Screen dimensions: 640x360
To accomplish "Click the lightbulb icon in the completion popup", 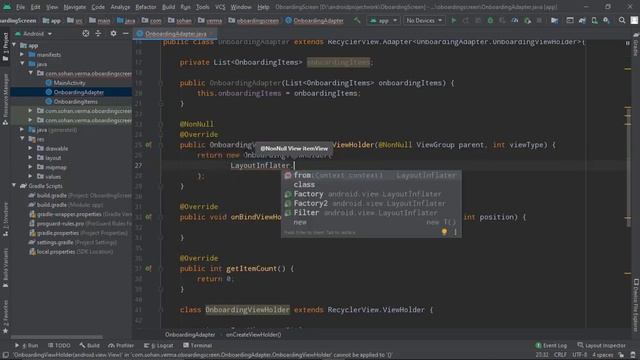I will tap(444, 232).
